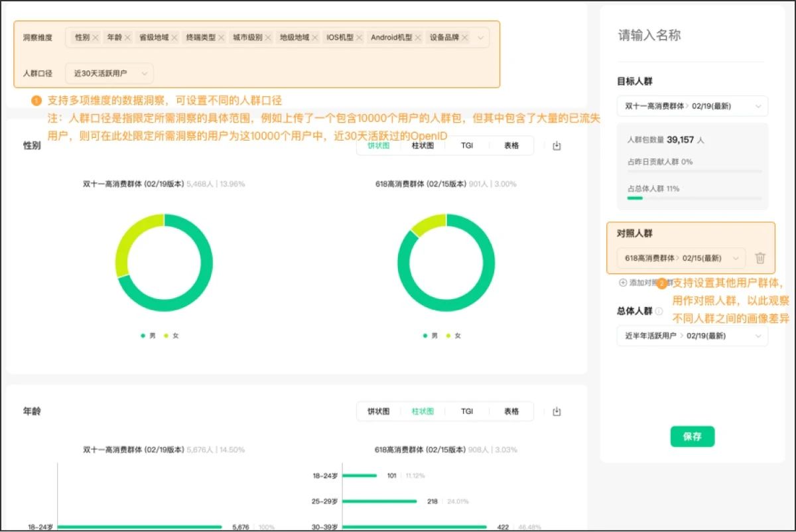The height and width of the screenshot is (532, 796).
Task: Remove the Android机型 dimension tag
Action: [417, 38]
